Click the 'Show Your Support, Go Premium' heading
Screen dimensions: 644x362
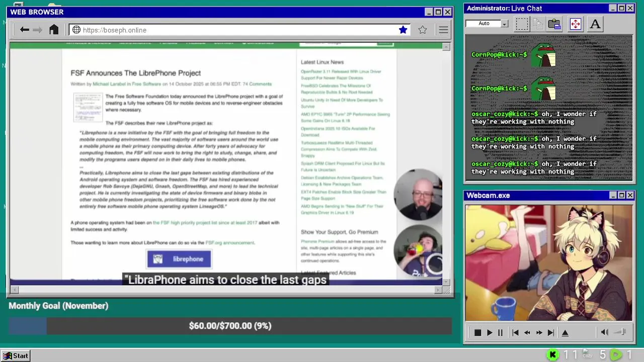339,232
